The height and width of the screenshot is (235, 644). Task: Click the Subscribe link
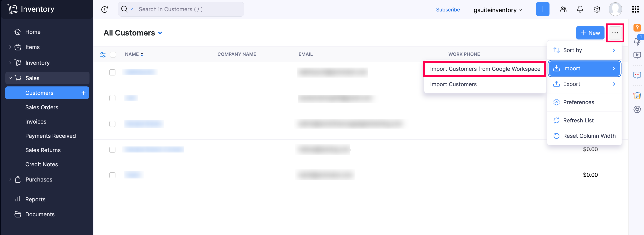click(448, 10)
